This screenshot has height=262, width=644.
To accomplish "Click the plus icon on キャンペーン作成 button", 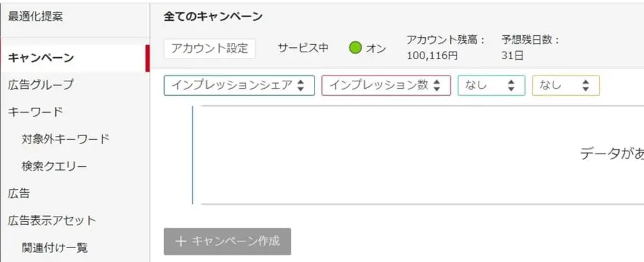I will 180,241.
